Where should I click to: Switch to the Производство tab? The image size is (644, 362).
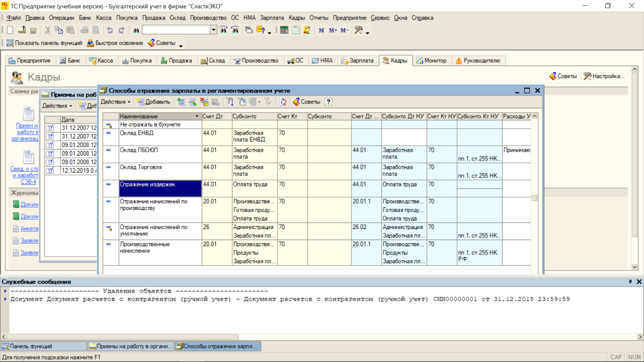click(256, 61)
